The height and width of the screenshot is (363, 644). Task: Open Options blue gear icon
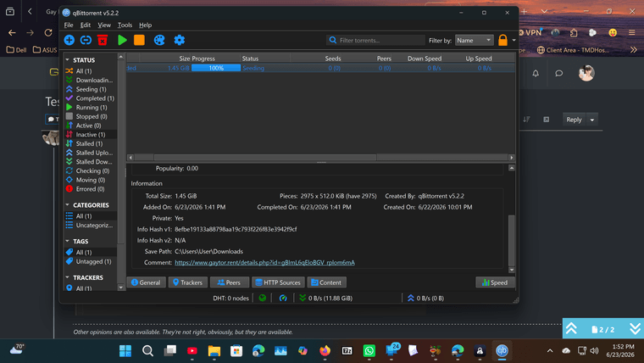[x=180, y=41]
